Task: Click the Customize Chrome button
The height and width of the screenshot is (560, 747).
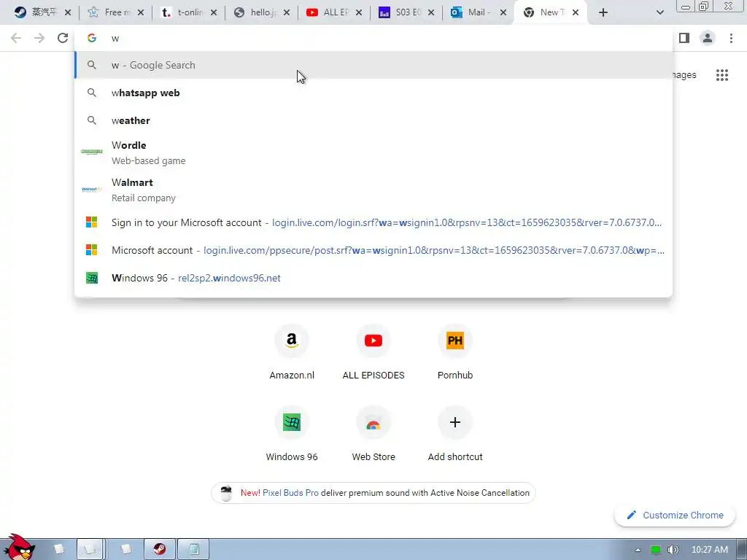Action: click(x=675, y=515)
